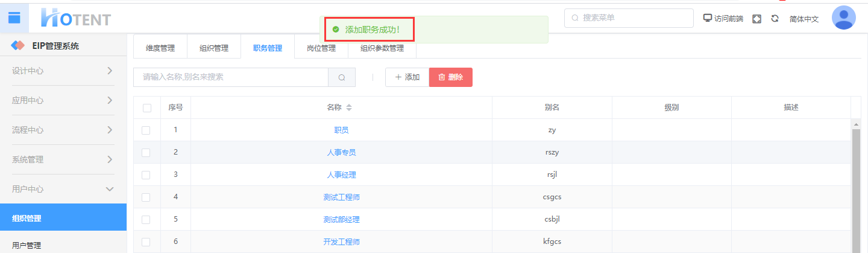Open the 测试部经理 job link
This screenshot has width=868, height=253.
341,219
